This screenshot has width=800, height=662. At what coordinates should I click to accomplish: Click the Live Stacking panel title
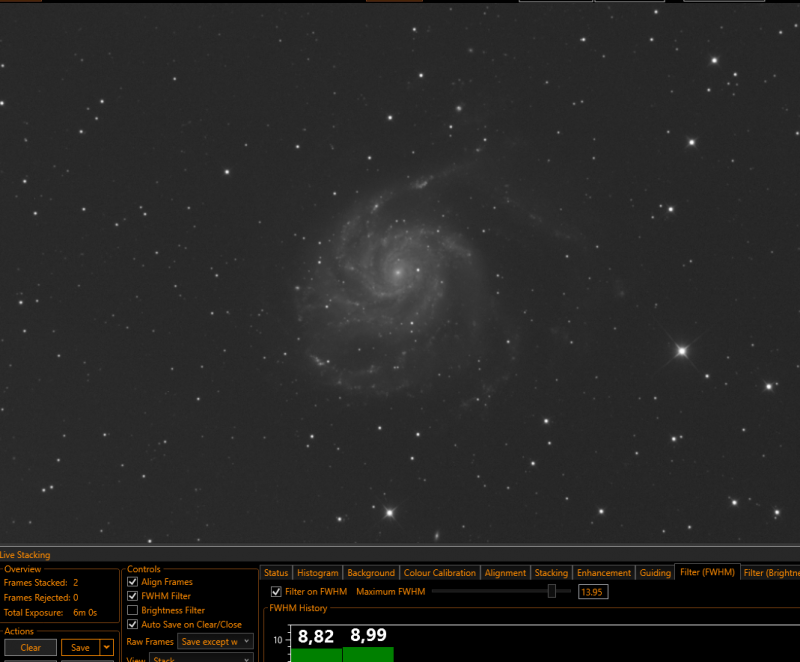(x=25, y=555)
